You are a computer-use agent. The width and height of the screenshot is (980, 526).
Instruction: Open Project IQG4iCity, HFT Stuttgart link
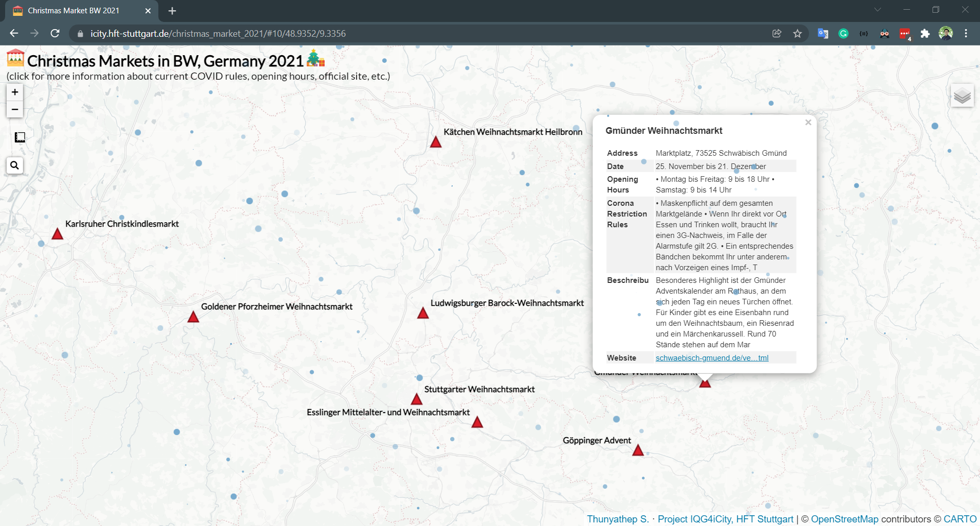point(725,519)
